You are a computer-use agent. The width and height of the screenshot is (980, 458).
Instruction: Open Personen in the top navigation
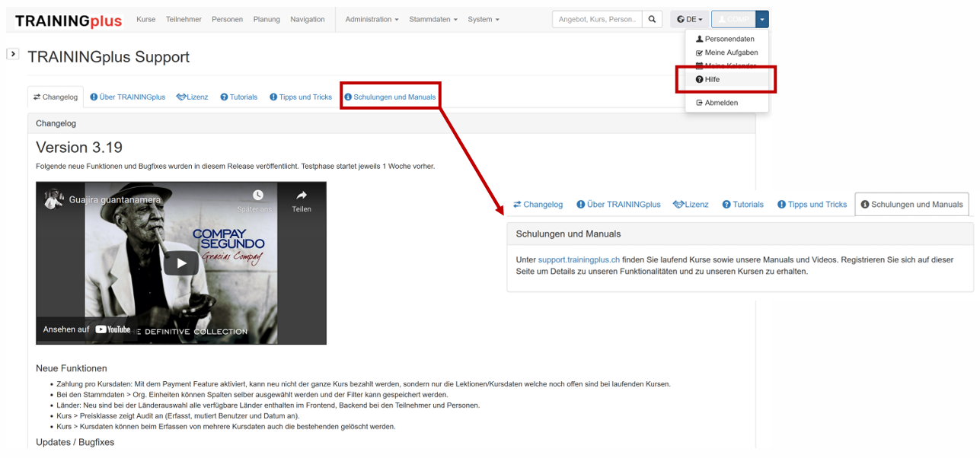coord(228,20)
